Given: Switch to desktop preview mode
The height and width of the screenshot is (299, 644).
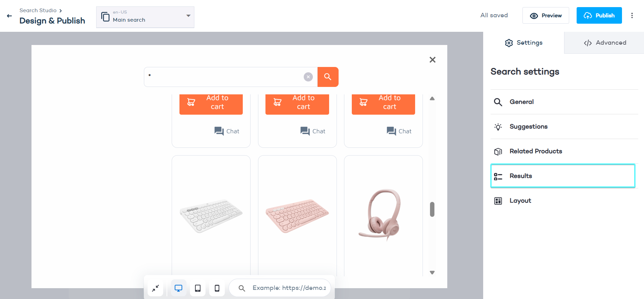Looking at the screenshot, I should [178, 288].
